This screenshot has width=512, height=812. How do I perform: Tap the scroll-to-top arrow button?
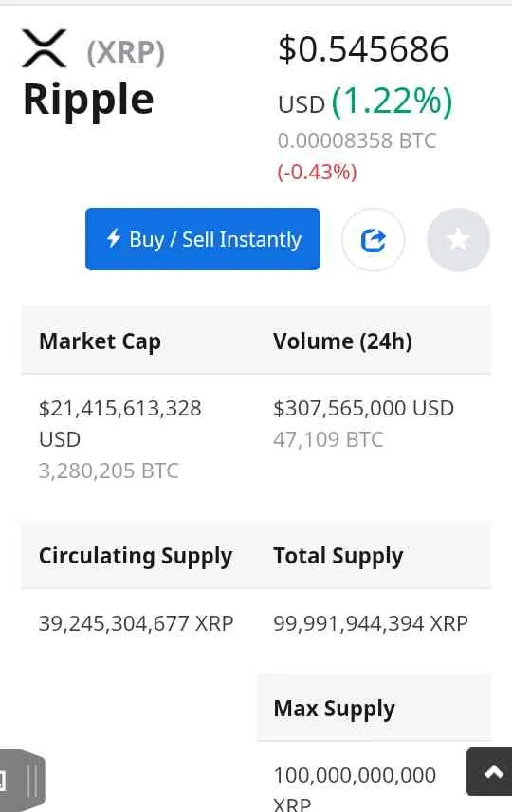490,771
